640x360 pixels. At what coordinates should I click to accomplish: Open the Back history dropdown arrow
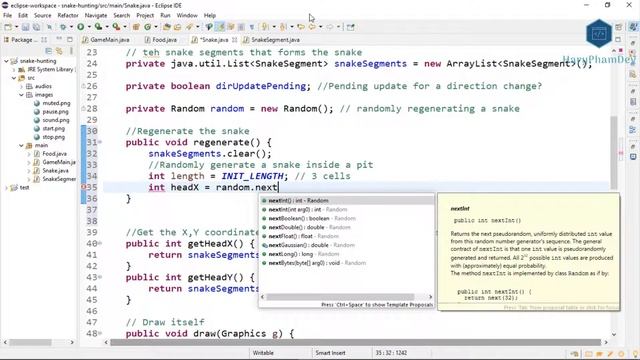(320, 27)
